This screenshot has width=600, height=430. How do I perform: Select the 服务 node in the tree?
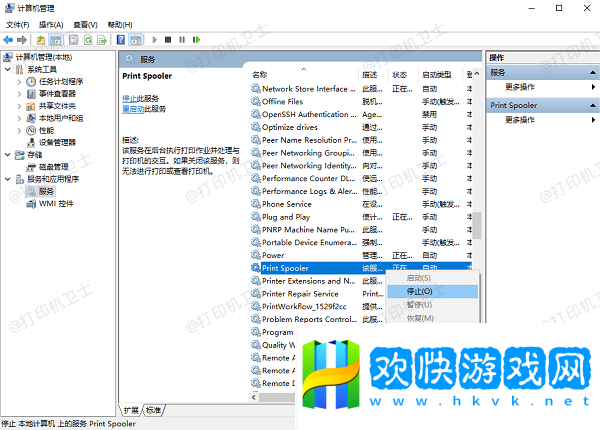[x=46, y=191]
